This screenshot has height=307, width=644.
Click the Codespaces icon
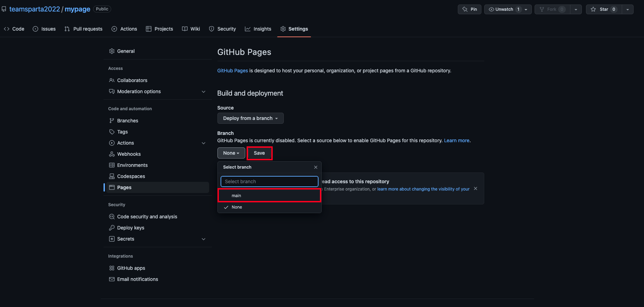point(112,176)
